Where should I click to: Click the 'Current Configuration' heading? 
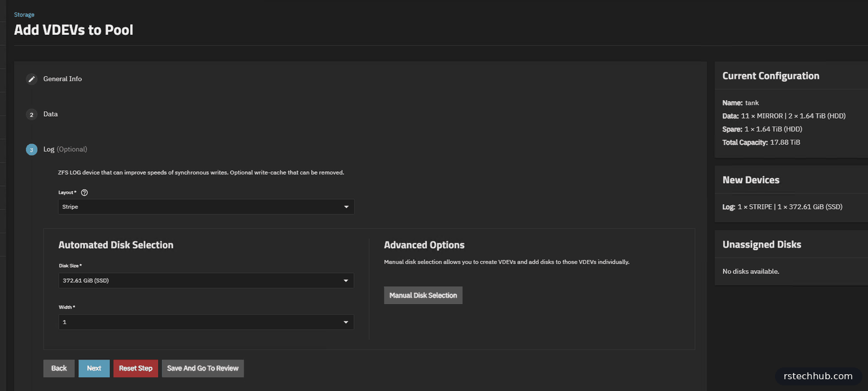click(x=771, y=76)
